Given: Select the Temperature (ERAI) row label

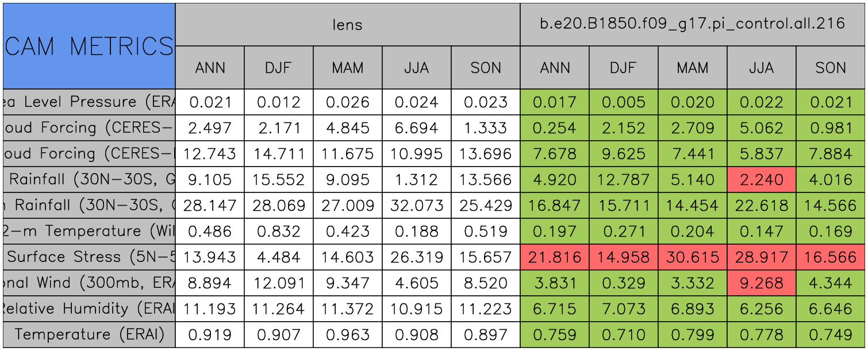Looking at the screenshot, I should pyautogui.click(x=89, y=334).
